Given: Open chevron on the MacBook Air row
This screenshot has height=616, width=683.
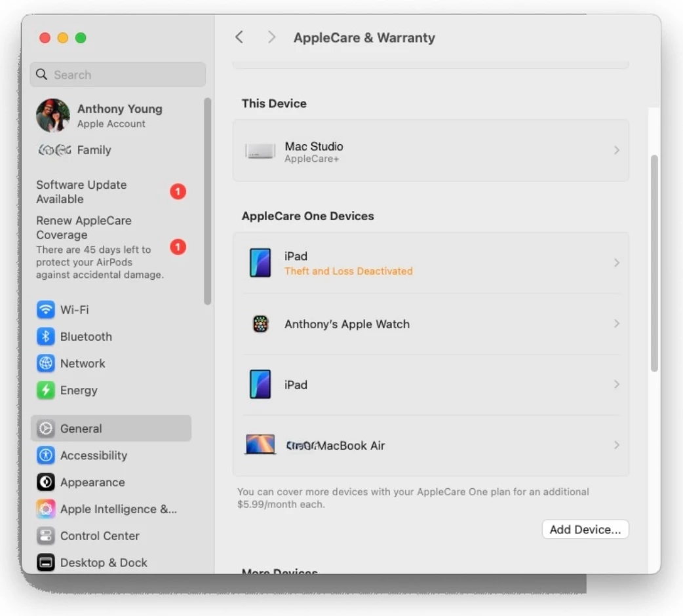Looking at the screenshot, I should point(616,445).
